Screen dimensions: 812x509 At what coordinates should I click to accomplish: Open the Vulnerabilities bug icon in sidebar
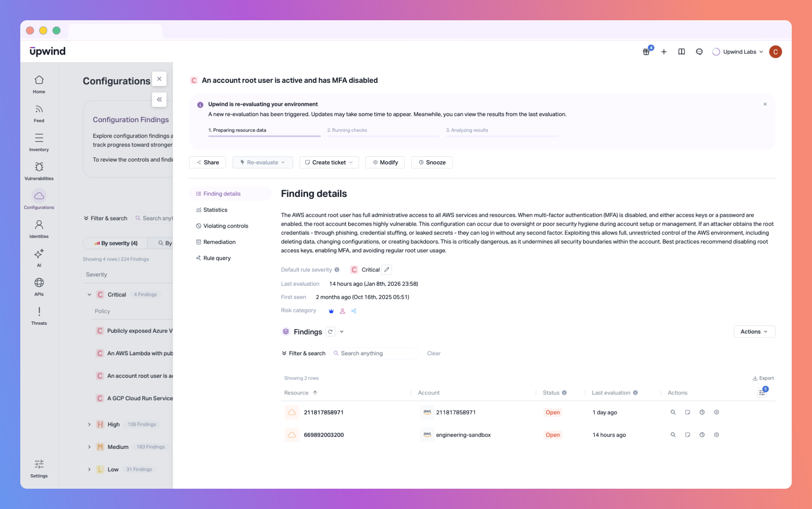39,167
